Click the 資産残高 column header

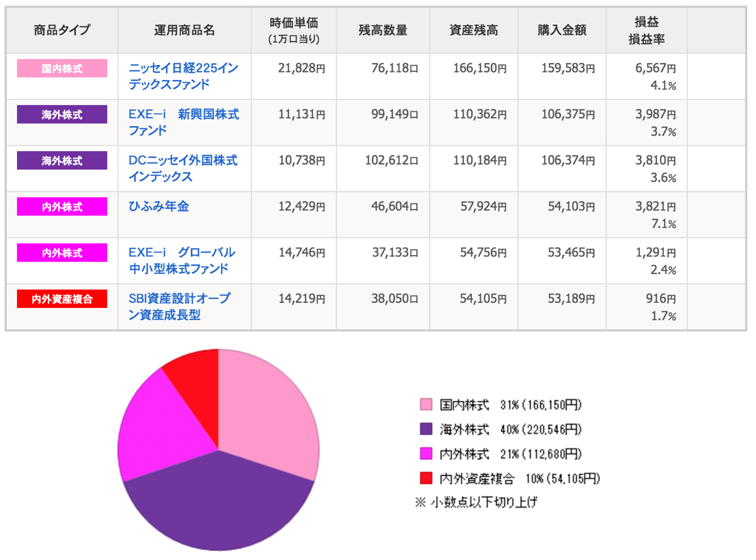click(474, 30)
